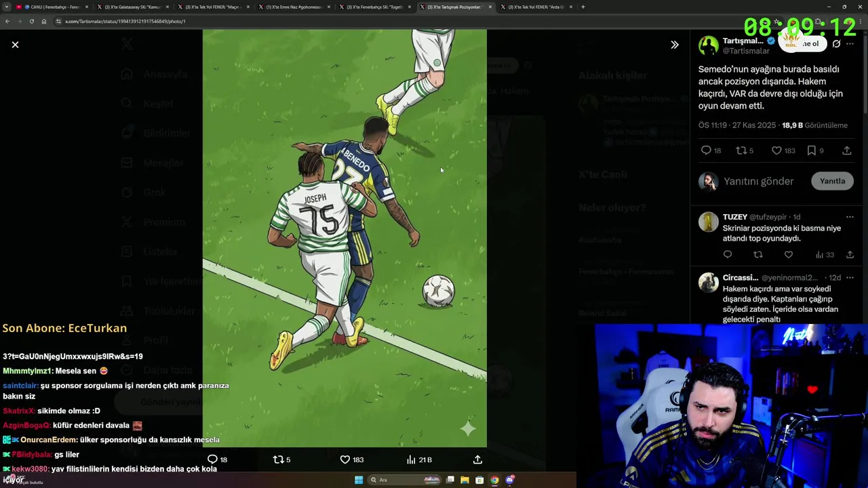Reply to TUZEY's comment with the reply icon
The width and height of the screenshot is (868, 488).
[728, 255]
